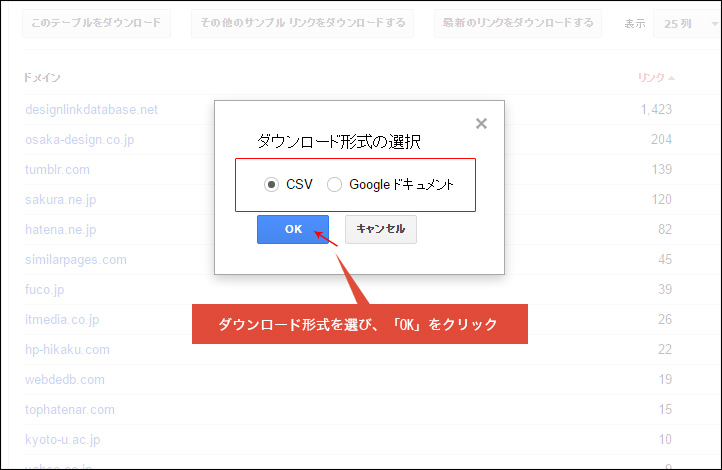Click the 表示 label beside the dropdown
The height and width of the screenshot is (470, 722).
(x=635, y=24)
